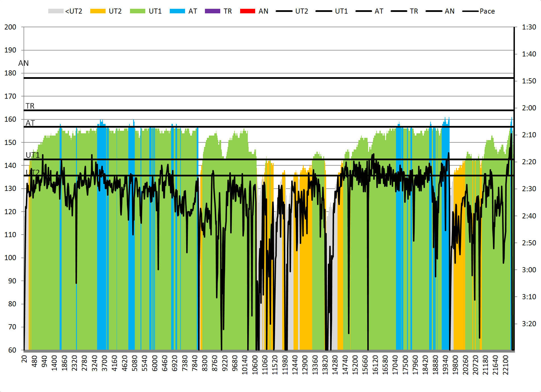Click the gray <UT2 legend swatch
The width and height of the screenshot is (541, 392).
56,11
